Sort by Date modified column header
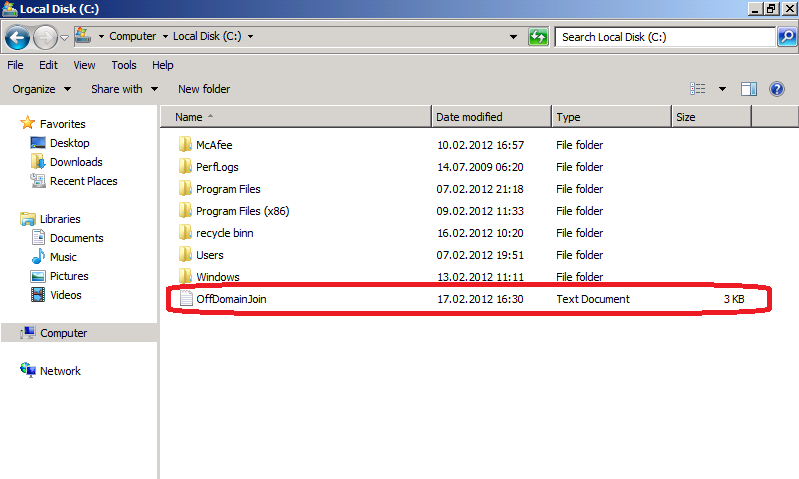 point(469,117)
